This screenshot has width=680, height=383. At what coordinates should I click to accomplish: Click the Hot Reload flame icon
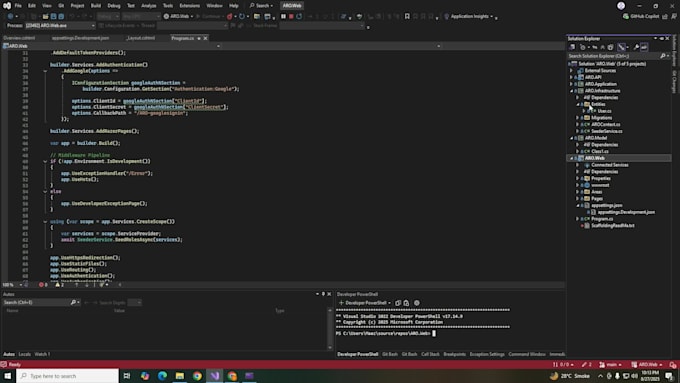click(x=229, y=16)
